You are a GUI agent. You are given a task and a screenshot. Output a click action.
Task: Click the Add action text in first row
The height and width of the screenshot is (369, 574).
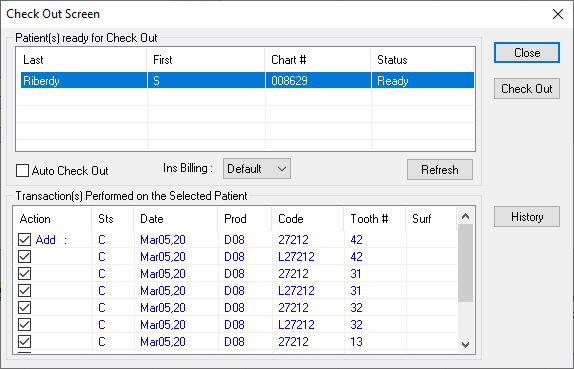pos(46,240)
